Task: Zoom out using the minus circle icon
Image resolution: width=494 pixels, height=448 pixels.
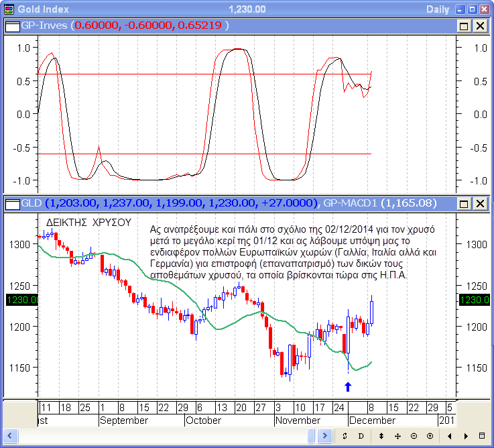Action: 414,436
